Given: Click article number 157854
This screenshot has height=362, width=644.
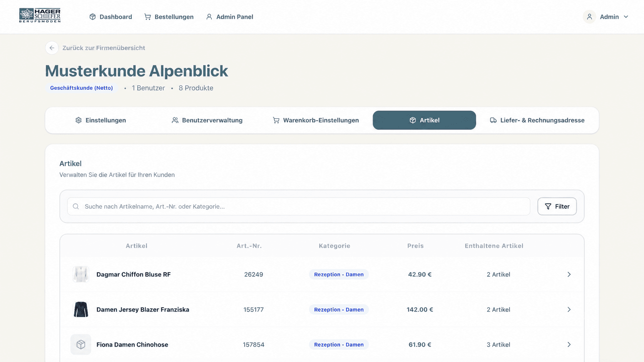Looking at the screenshot, I should [254, 345].
